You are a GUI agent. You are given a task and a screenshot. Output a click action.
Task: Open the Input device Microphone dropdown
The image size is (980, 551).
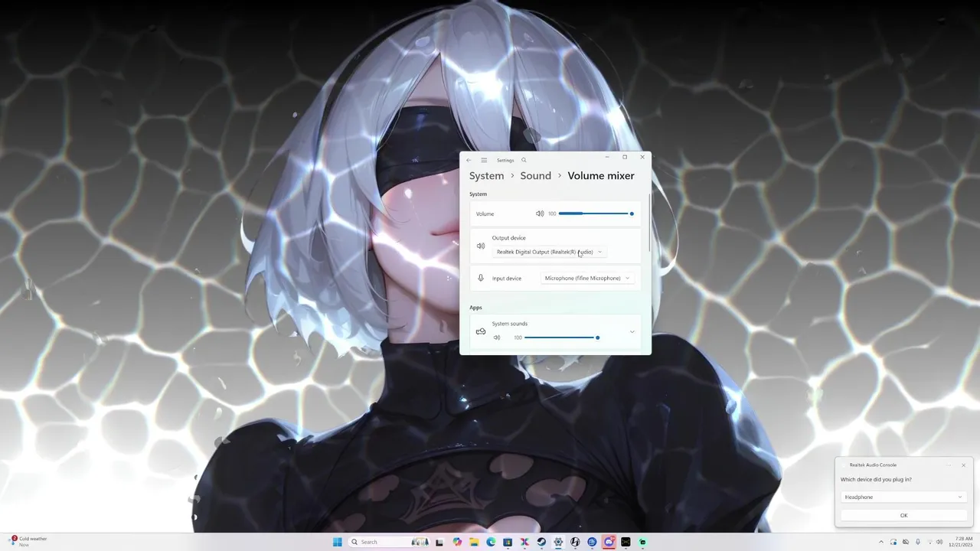tap(587, 278)
